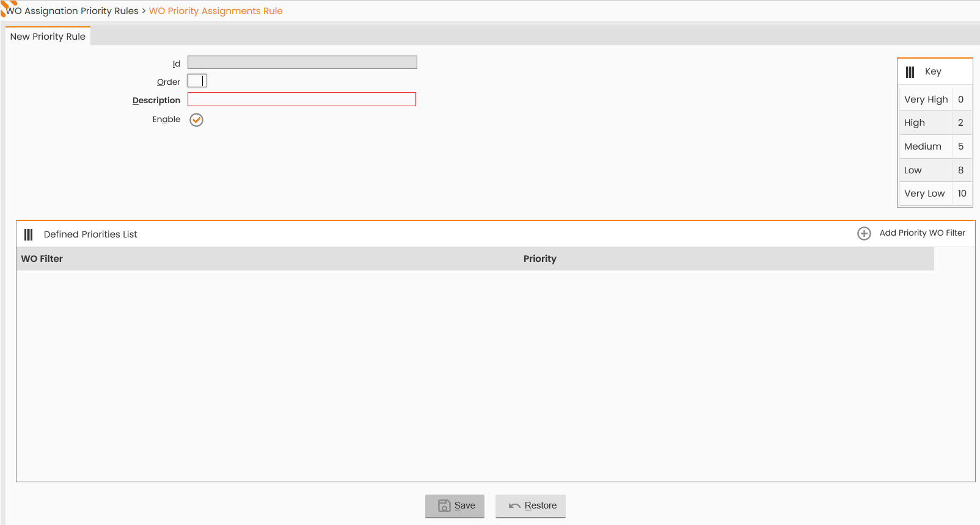Click the value 0 beside Very High
Viewport: 980px width, 525px height.
[x=961, y=100]
